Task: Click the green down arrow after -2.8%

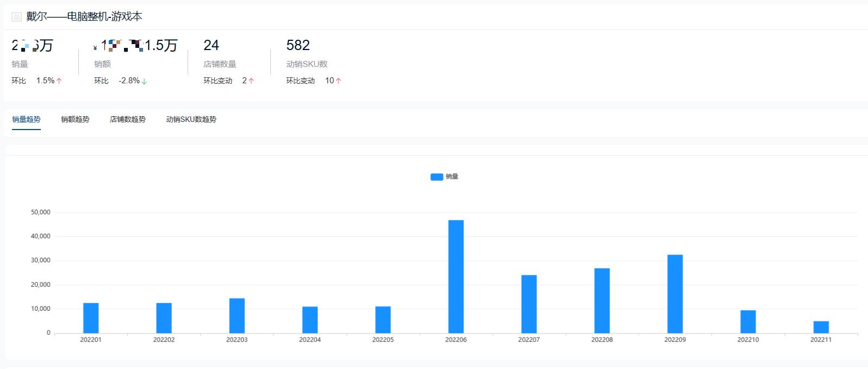Action: click(x=144, y=81)
